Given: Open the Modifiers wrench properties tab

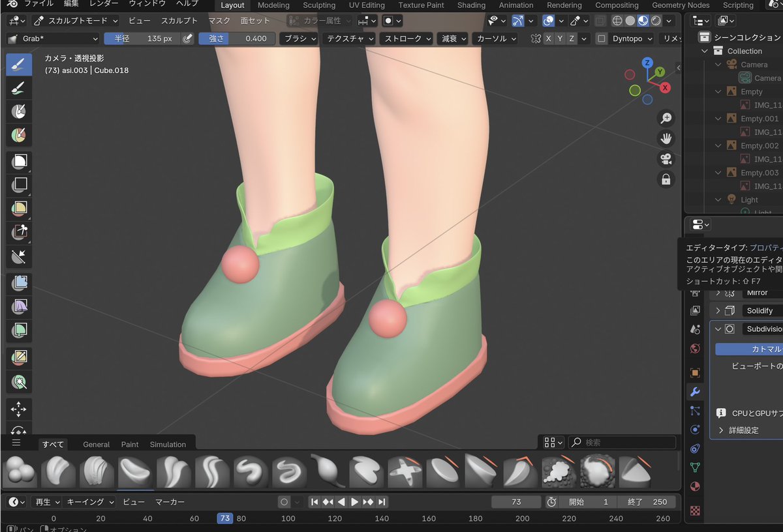Looking at the screenshot, I should point(695,392).
